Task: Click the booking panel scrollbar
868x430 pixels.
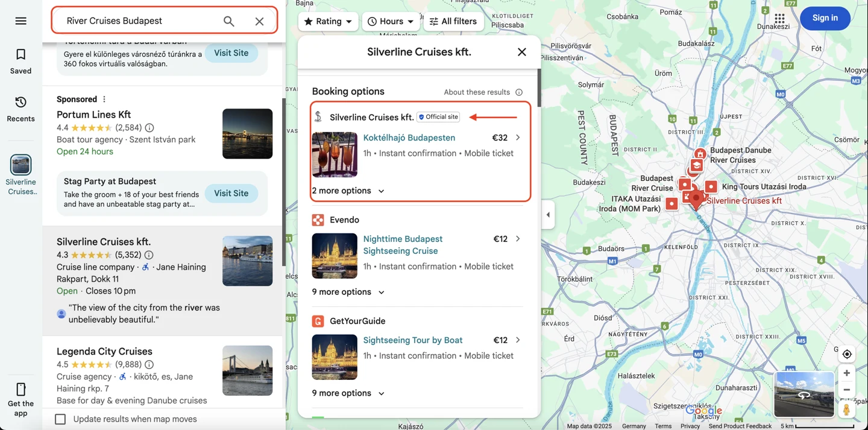Action: (x=539, y=88)
